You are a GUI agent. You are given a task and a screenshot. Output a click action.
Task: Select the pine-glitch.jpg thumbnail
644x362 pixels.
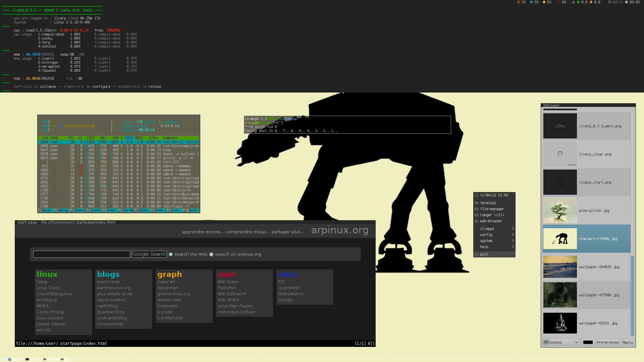(x=560, y=210)
